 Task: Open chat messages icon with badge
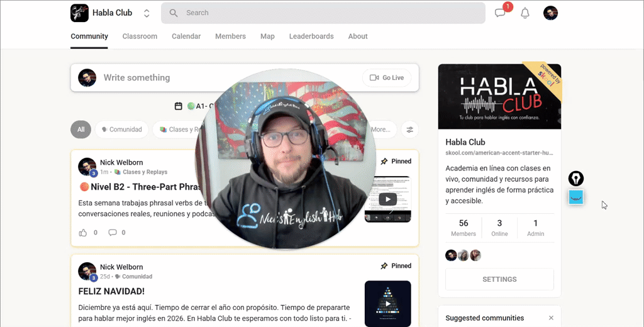[500, 13]
